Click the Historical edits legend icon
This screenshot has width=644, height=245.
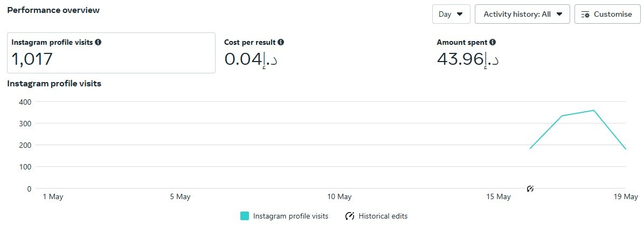349,216
